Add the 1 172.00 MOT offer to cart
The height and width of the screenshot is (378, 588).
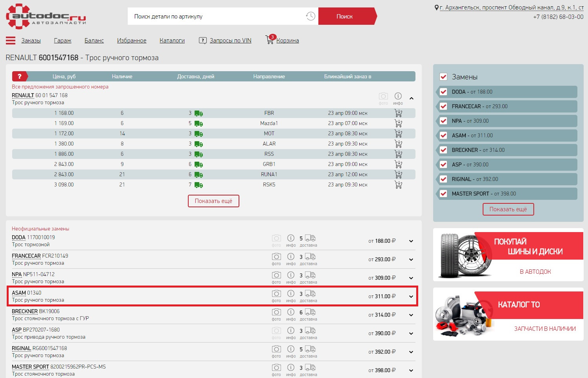[x=398, y=134]
